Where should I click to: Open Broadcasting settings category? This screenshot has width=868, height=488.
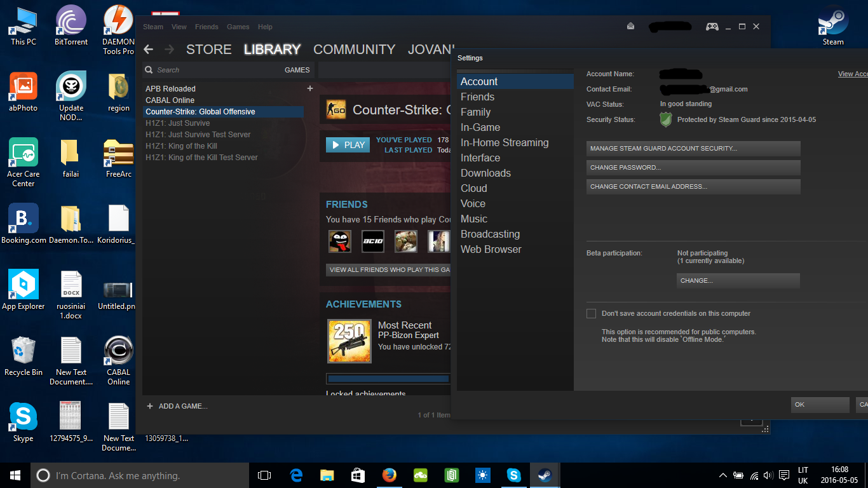pos(515,234)
